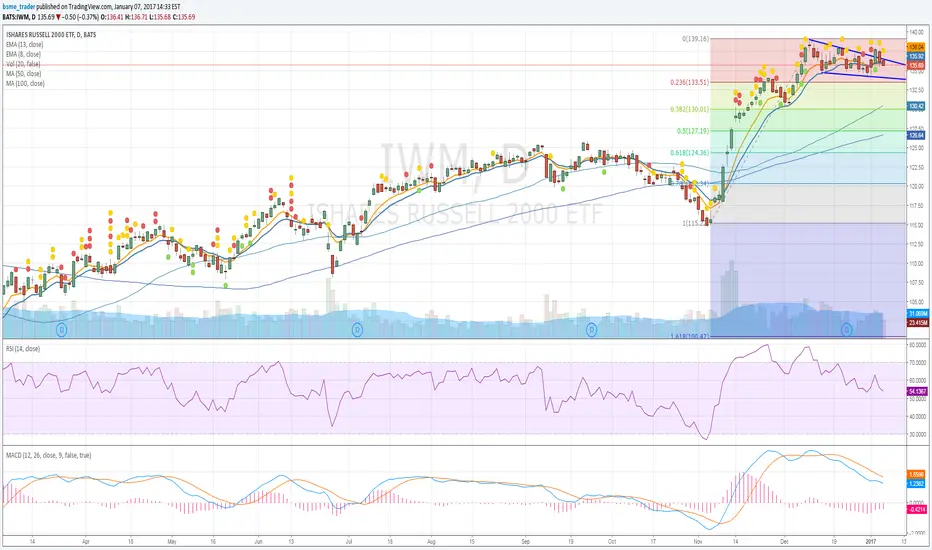This screenshot has width=932, height=550.
Task: Select the Fibonacci 1.618(100.42) level label
Action: pyautogui.click(x=689, y=337)
